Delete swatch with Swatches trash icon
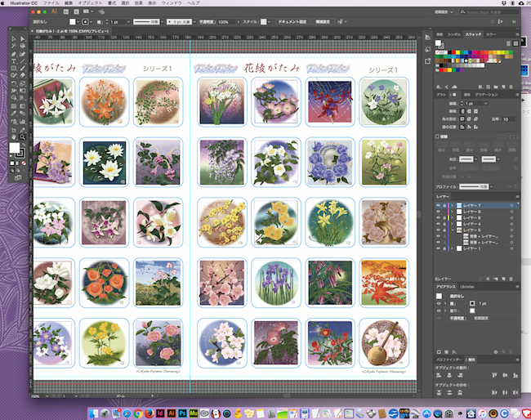Screen dimensions: 531x420 (511, 87)
